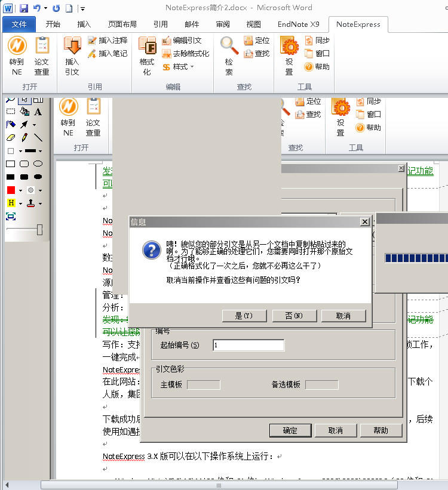Click the New document icon in the quick access toolbar
Screen dimensions: 448x490
point(69,8)
